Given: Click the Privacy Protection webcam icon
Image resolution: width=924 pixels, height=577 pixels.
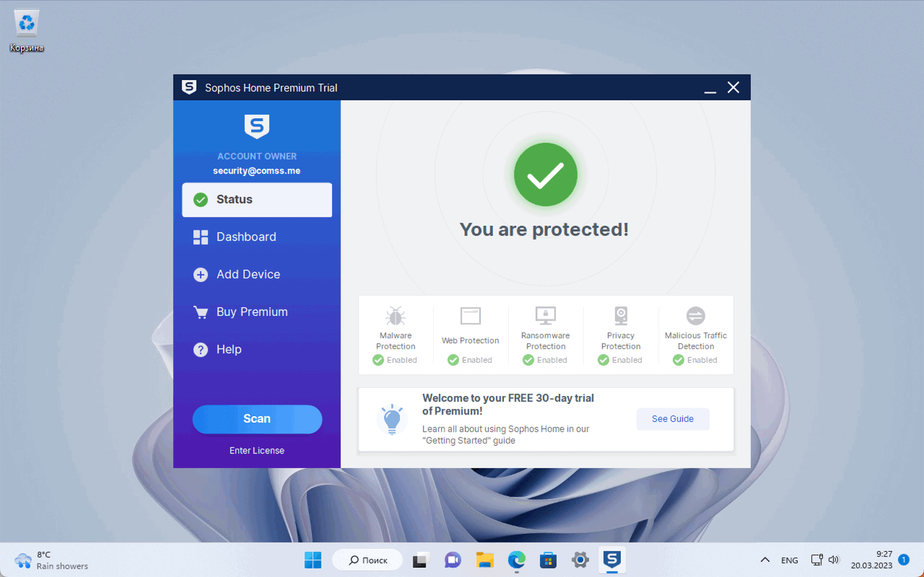Looking at the screenshot, I should 621,316.
